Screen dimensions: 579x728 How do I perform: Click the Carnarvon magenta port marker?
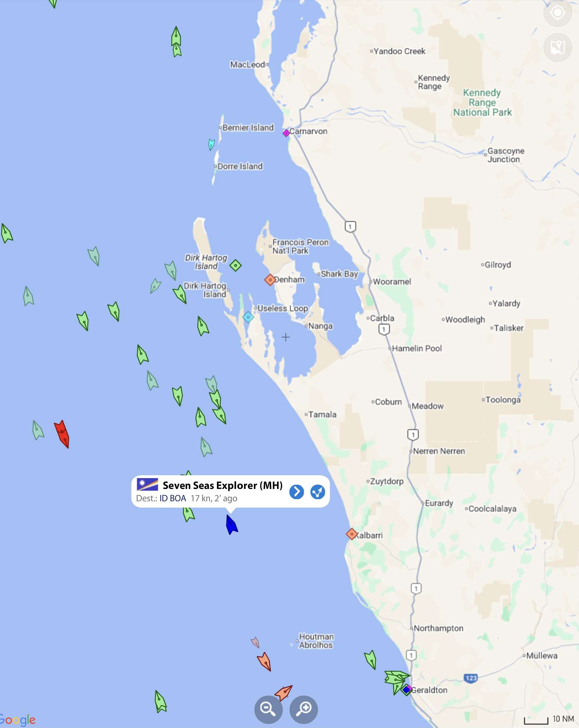286,133
